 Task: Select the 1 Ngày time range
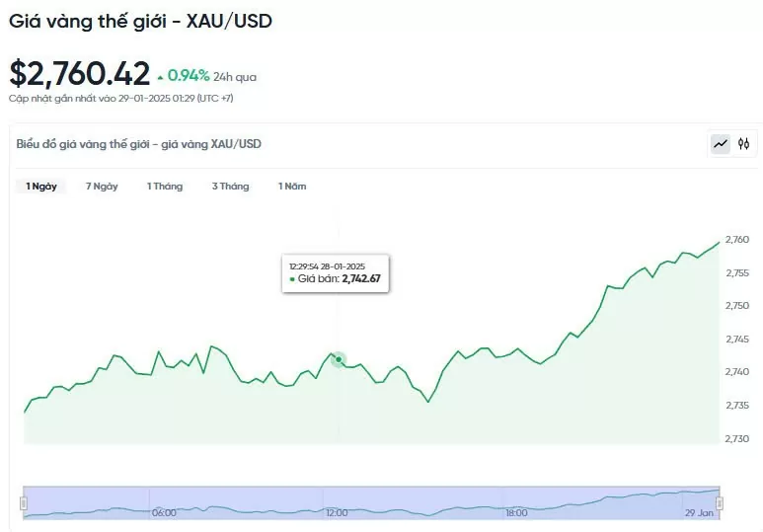click(41, 187)
